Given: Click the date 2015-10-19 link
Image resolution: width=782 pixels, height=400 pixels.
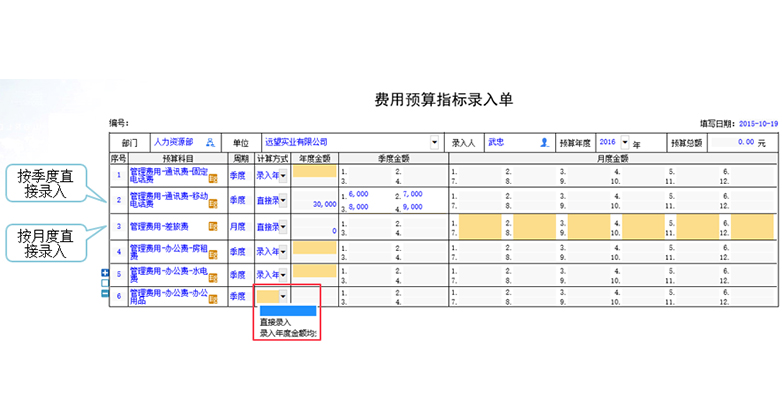Looking at the screenshot, I should (758, 123).
